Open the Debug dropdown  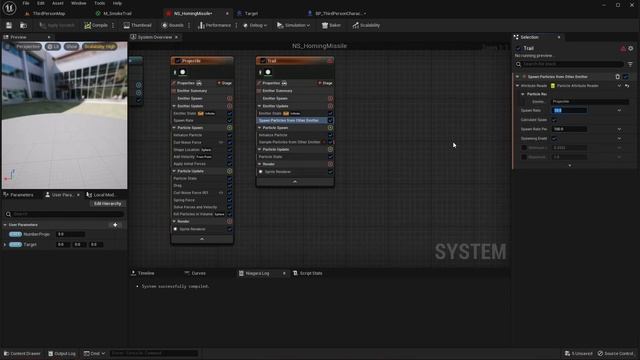tap(255, 25)
